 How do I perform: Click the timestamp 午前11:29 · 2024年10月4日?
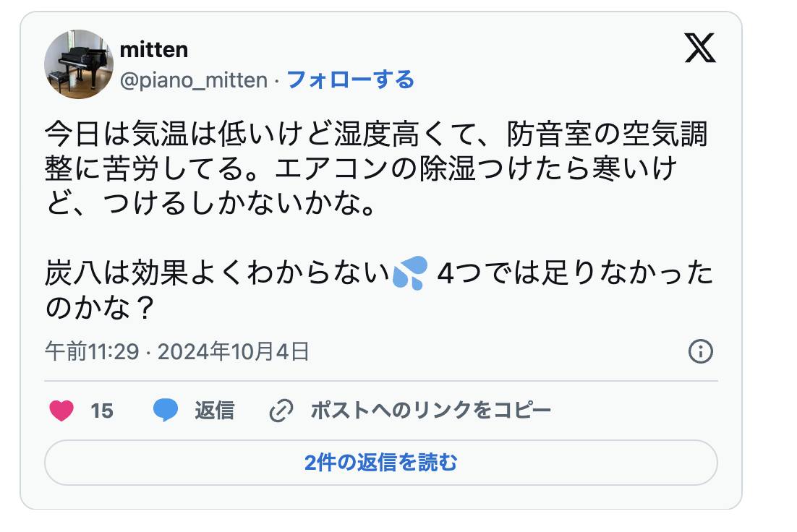coord(177,352)
